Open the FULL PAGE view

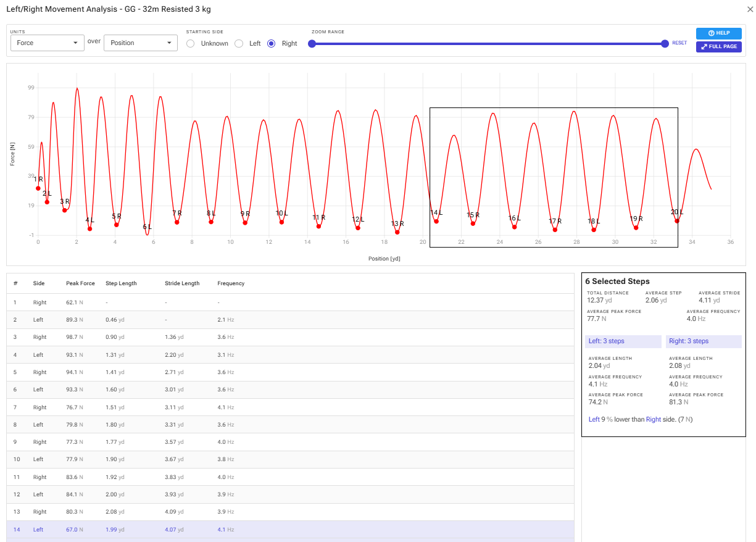click(x=718, y=47)
